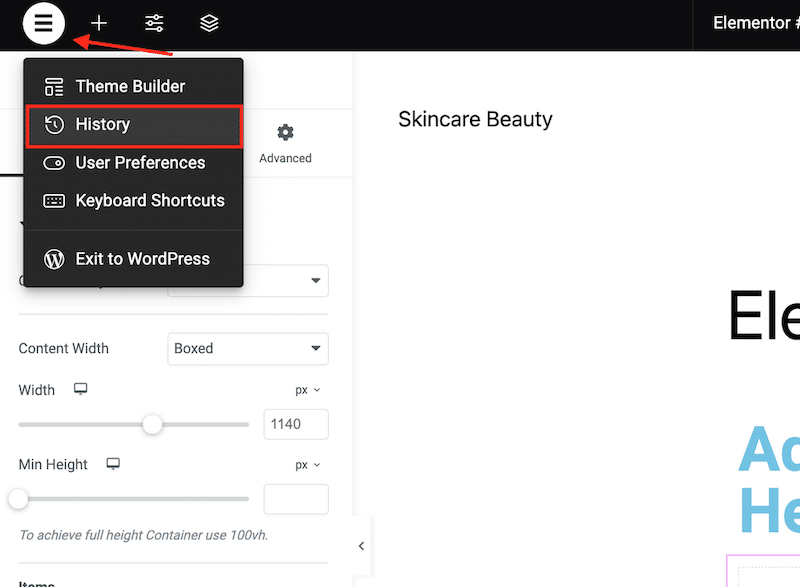
Task: Click the keyboard icon
Action: (54, 201)
